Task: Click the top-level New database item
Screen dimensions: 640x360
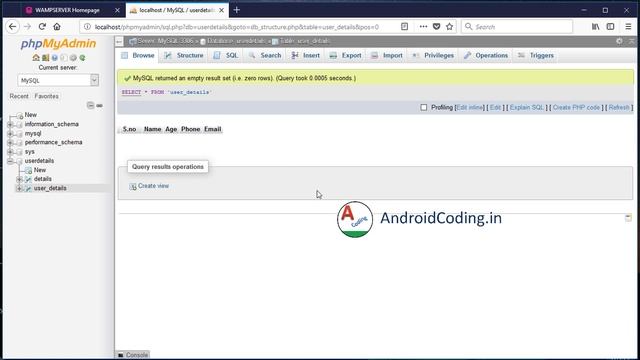Action: pyautogui.click(x=31, y=115)
